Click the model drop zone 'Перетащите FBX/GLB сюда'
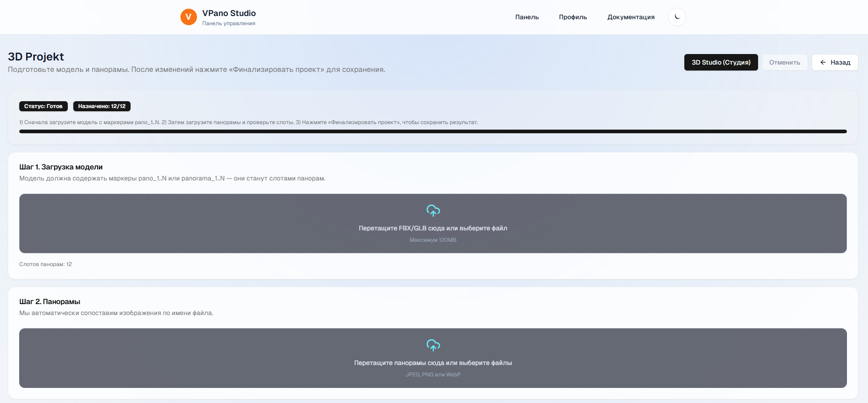Viewport: 868px width, 403px height. click(433, 223)
